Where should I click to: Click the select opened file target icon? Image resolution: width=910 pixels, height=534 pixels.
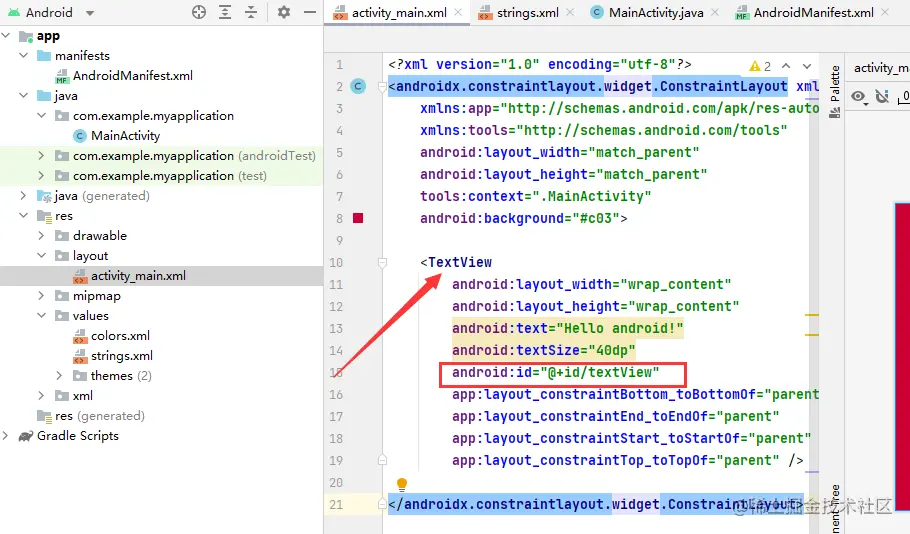(x=199, y=12)
